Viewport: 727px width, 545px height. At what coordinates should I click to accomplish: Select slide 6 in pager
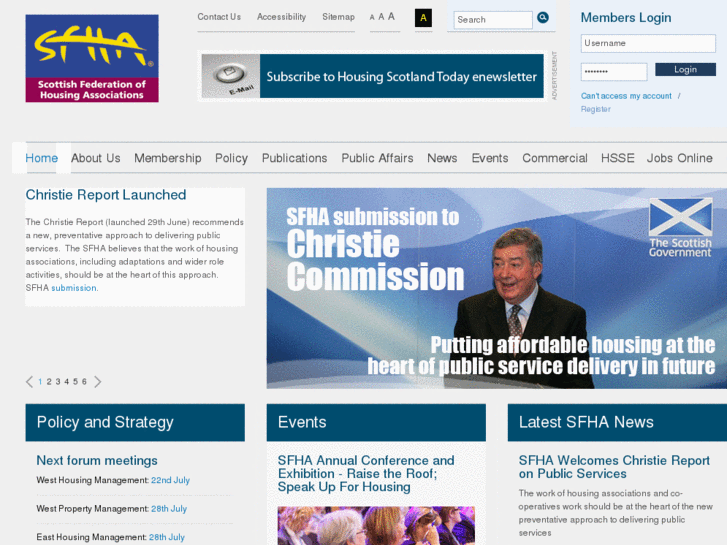(84, 382)
